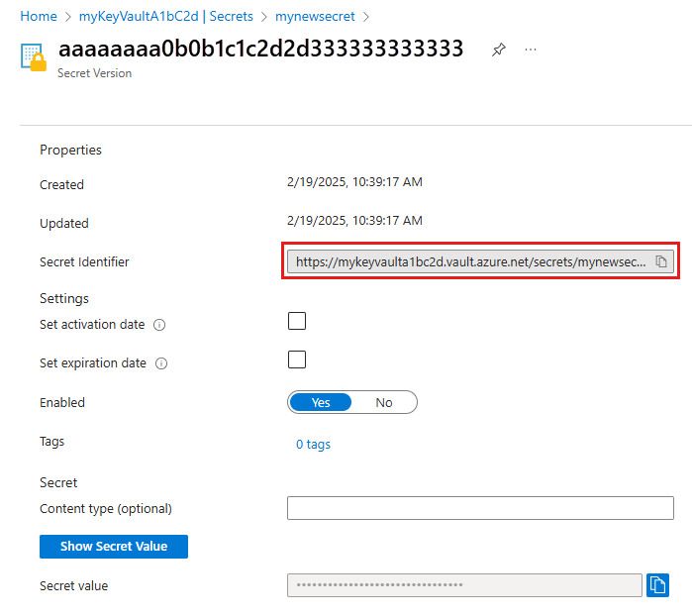This screenshot has width=692, height=616.
Task: Click the Secret value label
Action: pos(73,586)
